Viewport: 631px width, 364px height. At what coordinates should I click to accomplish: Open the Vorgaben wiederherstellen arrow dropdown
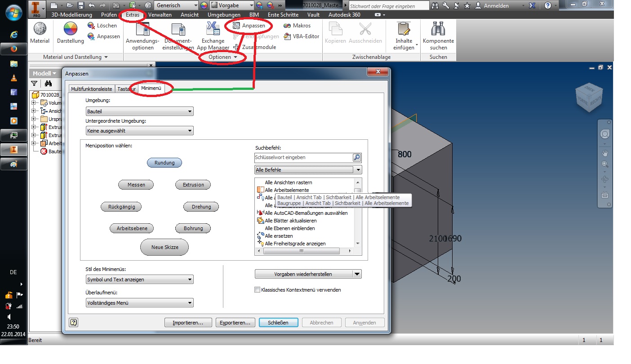click(x=357, y=274)
